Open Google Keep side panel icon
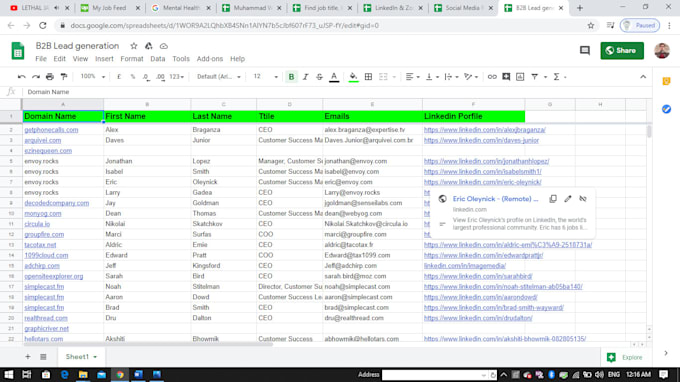Image resolution: width=680 pixels, height=382 pixels. click(667, 81)
